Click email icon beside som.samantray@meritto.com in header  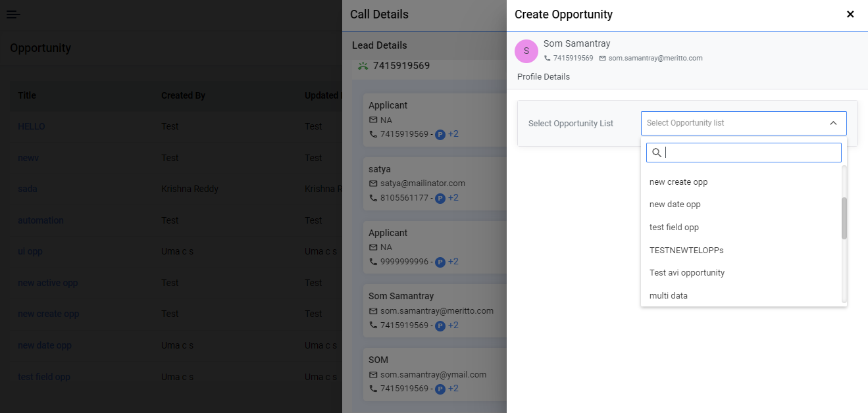tap(602, 58)
